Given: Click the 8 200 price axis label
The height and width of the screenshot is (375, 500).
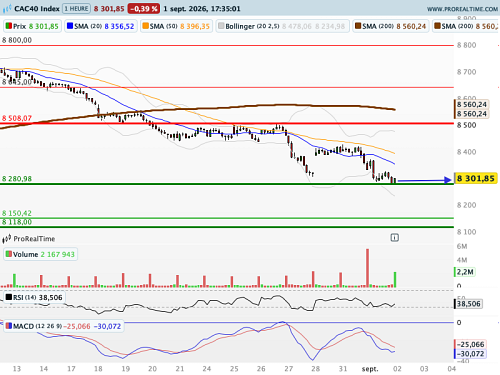Looking at the screenshot, I should pyautogui.click(x=466, y=205).
